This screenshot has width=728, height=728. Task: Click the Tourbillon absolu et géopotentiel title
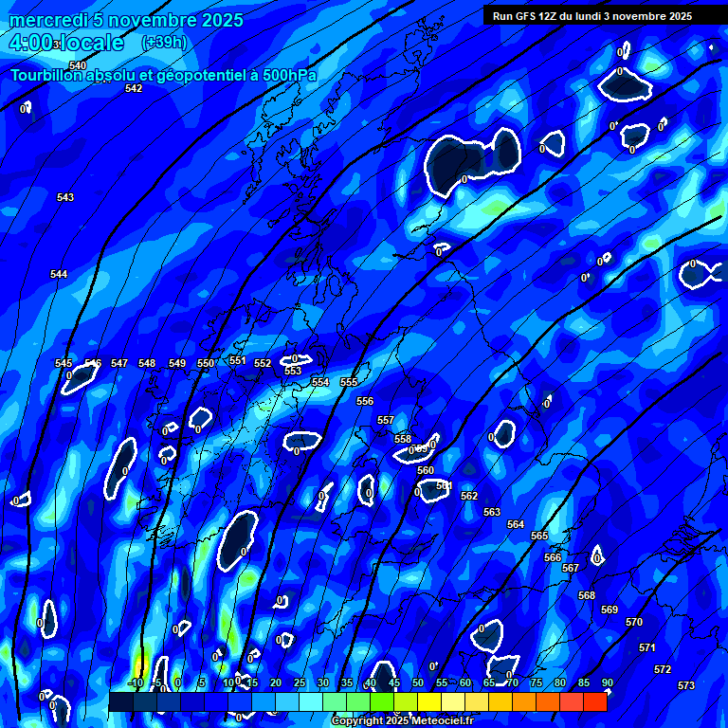(x=163, y=76)
